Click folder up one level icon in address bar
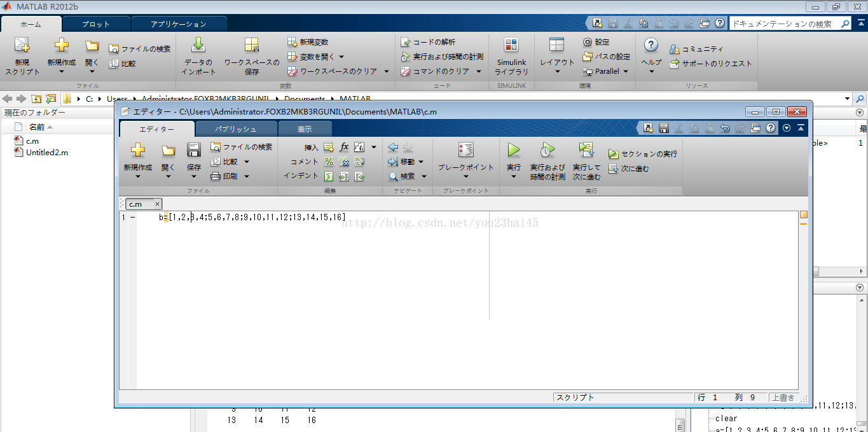 [x=36, y=99]
